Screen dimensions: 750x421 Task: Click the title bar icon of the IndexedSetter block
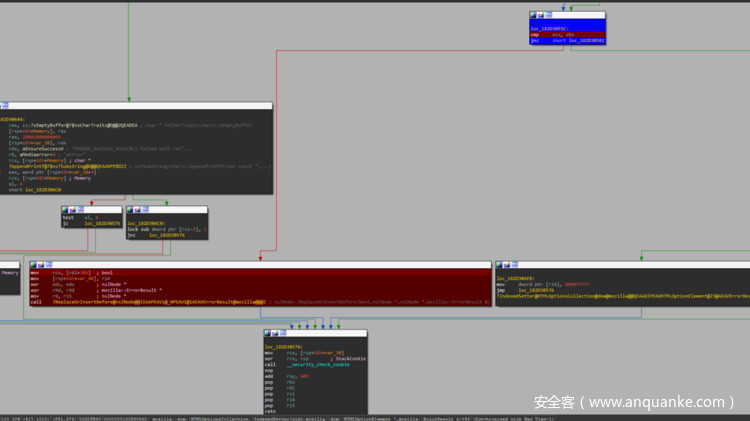500,265
